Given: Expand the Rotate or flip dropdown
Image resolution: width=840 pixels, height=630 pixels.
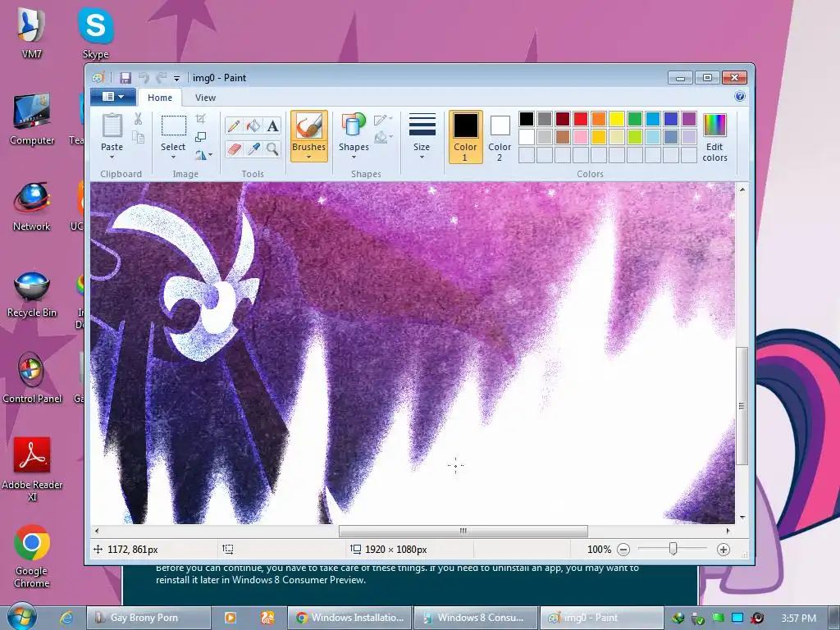Looking at the screenshot, I should click(x=204, y=155).
